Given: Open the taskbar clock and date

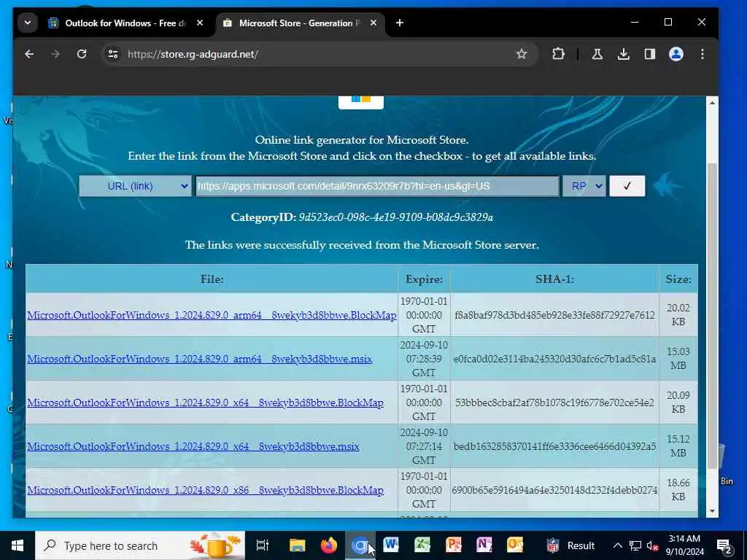Looking at the screenshot, I should [x=684, y=545].
